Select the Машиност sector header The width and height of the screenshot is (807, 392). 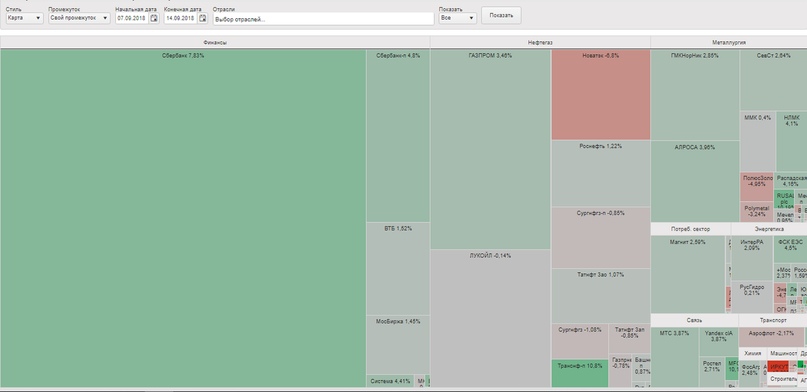pos(782,353)
